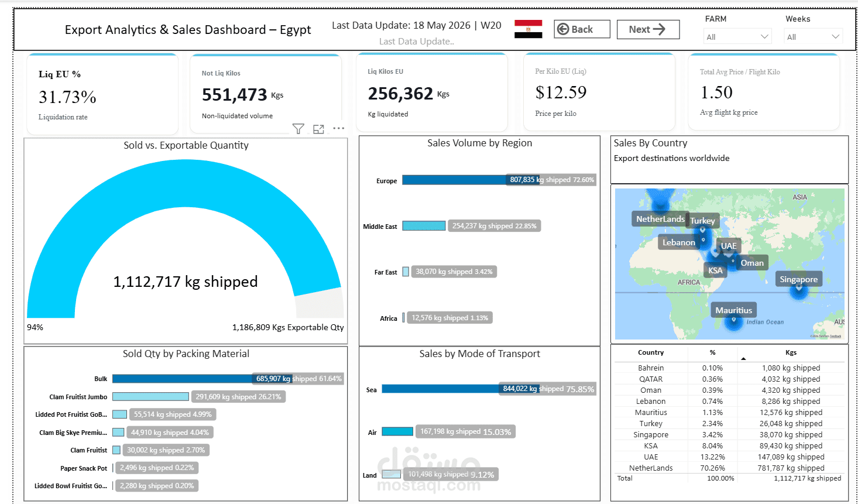This screenshot has width=858, height=504.
Task: Click the Turkey label on the map
Action: pyautogui.click(x=702, y=221)
